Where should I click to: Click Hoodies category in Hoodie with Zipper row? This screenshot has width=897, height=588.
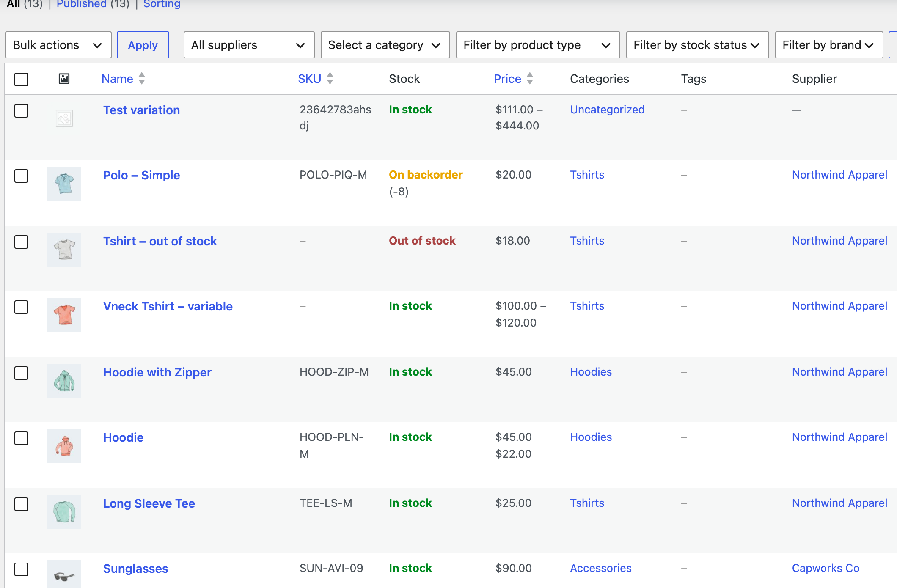591,372
